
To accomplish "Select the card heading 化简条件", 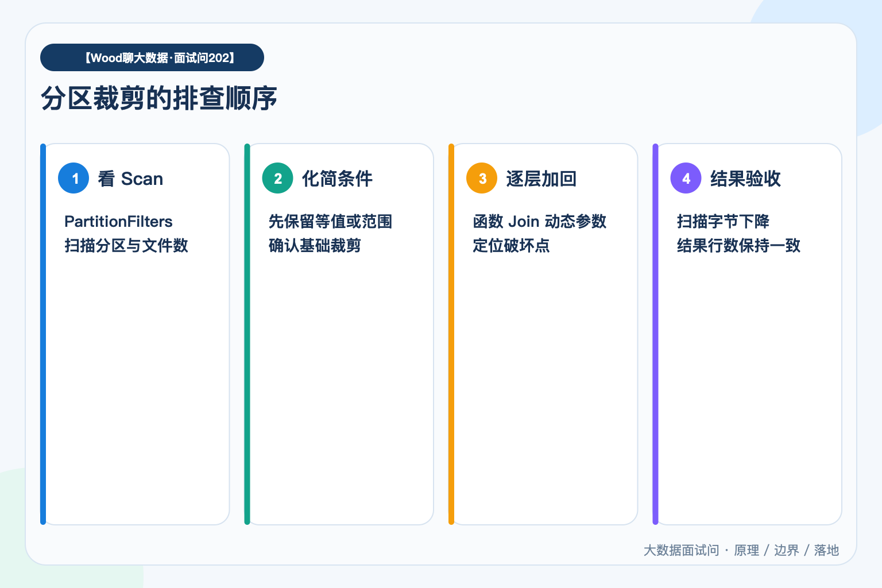I will pyautogui.click(x=338, y=179).
